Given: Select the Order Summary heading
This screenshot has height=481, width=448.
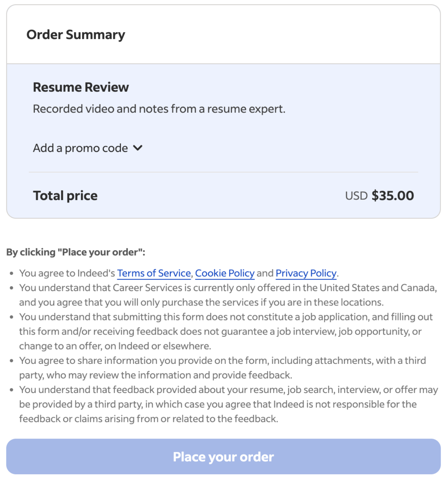Looking at the screenshot, I should tap(76, 34).
